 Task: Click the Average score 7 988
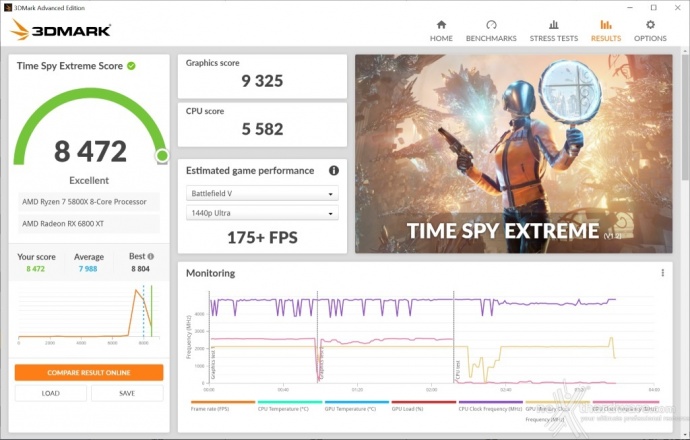[88, 269]
